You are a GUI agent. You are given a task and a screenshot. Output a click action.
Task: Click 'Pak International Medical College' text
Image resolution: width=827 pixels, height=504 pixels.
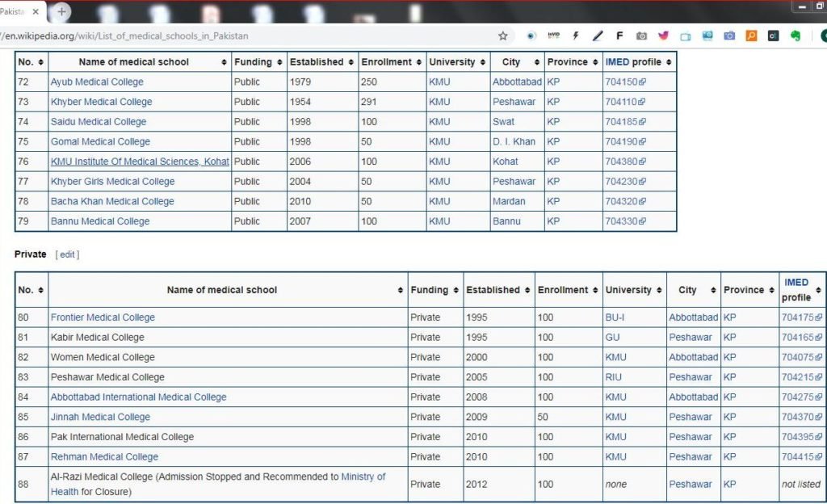[123, 437]
